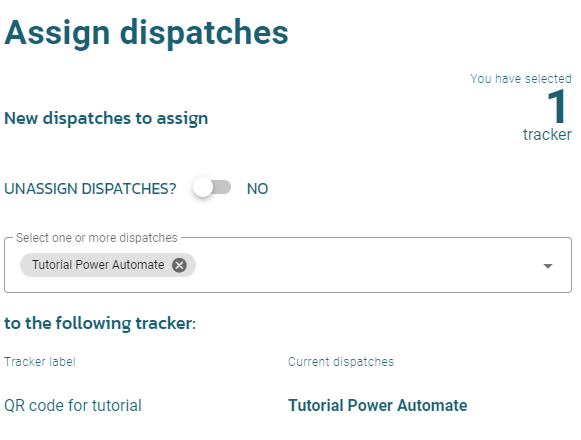Click the gray track of the unassign switch
This screenshot has width=581, height=440.
pyautogui.click(x=222, y=187)
